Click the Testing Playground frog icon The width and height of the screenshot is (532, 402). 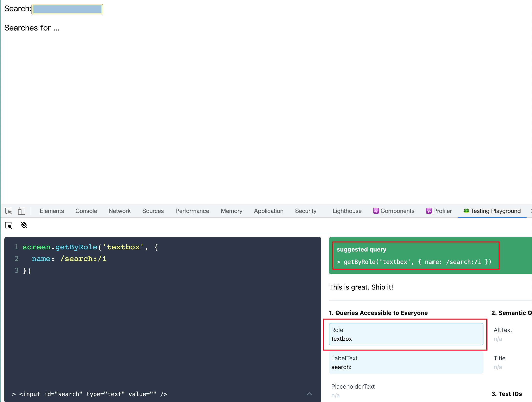pos(466,211)
